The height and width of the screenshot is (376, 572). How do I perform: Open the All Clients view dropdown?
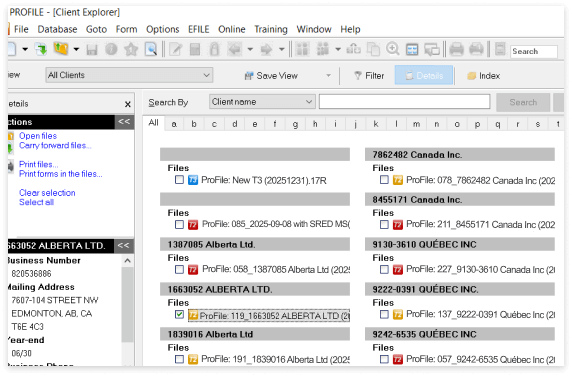point(129,75)
